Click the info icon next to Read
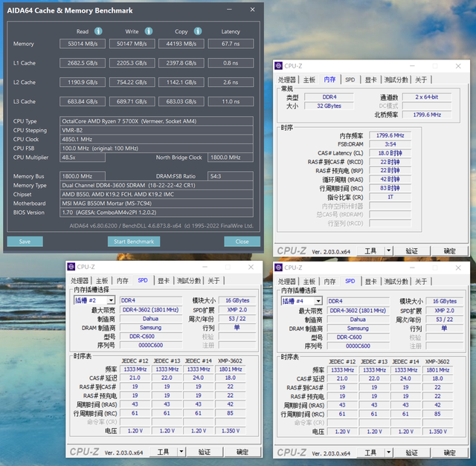This screenshot has height=466, width=476. [98, 31]
